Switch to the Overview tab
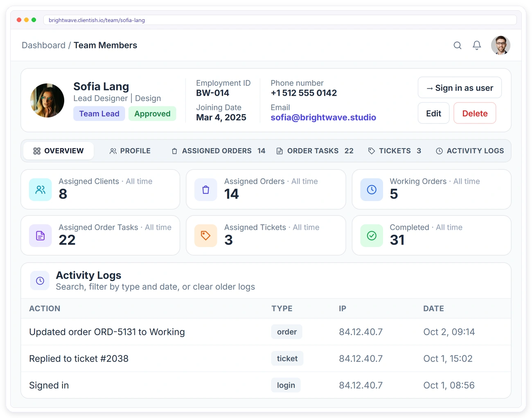This screenshot has height=418, width=532. 59,151
